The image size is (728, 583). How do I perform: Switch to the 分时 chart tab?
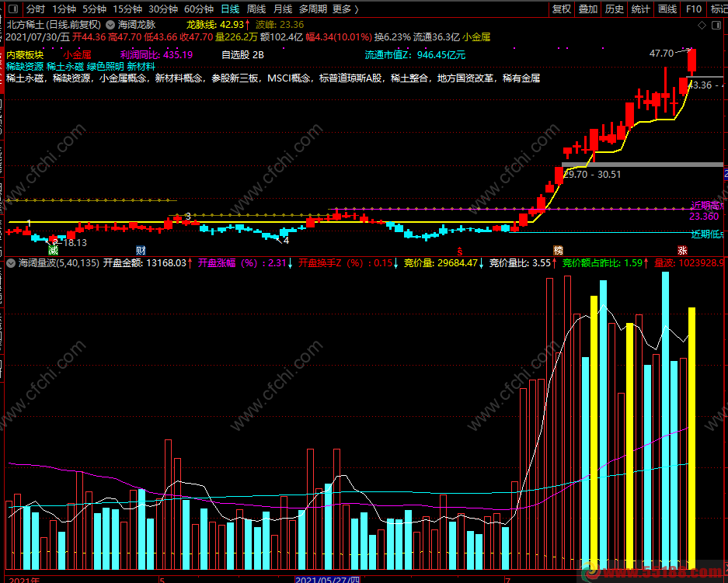click(x=36, y=9)
